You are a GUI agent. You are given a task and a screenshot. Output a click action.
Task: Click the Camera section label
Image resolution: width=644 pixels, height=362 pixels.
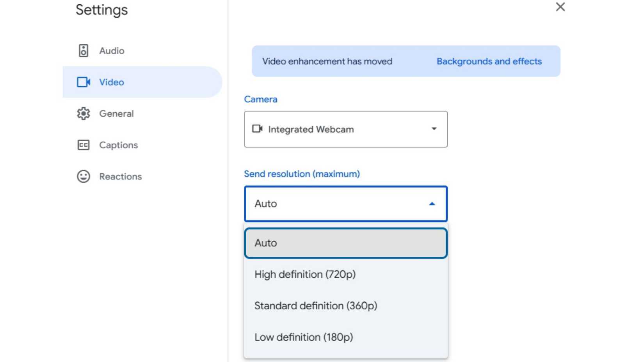261,99
